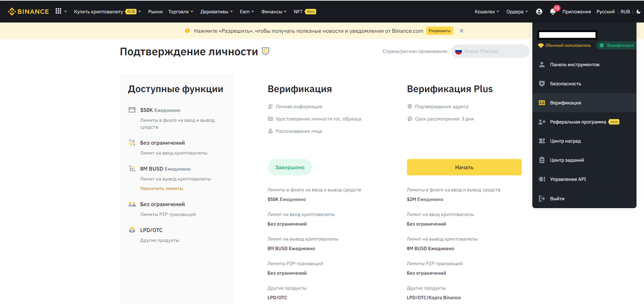Click the Подтверждение адреса location pin icon

[409, 107]
